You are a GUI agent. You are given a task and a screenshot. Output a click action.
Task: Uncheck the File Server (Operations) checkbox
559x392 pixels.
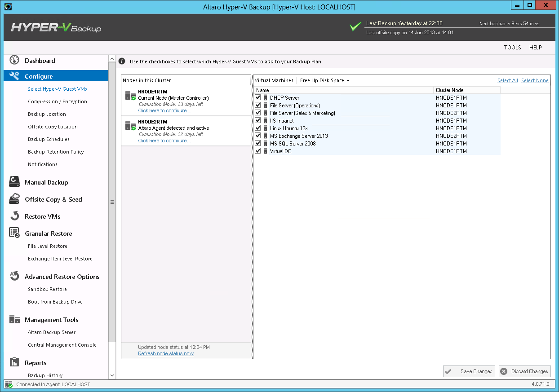pyautogui.click(x=258, y=105)
